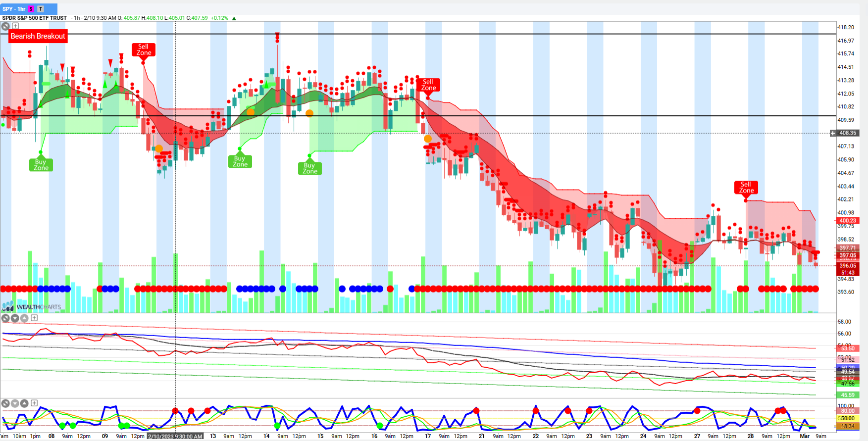
Task: Click the Buy Zone label near Feb 13
Action: coord(240,161)
